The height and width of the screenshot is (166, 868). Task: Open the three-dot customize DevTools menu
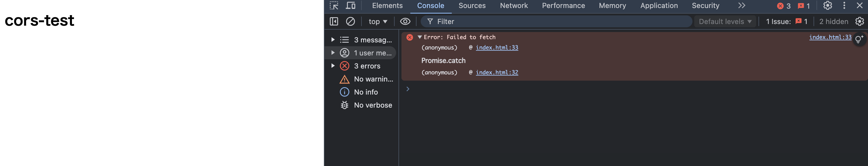(844, 6)
